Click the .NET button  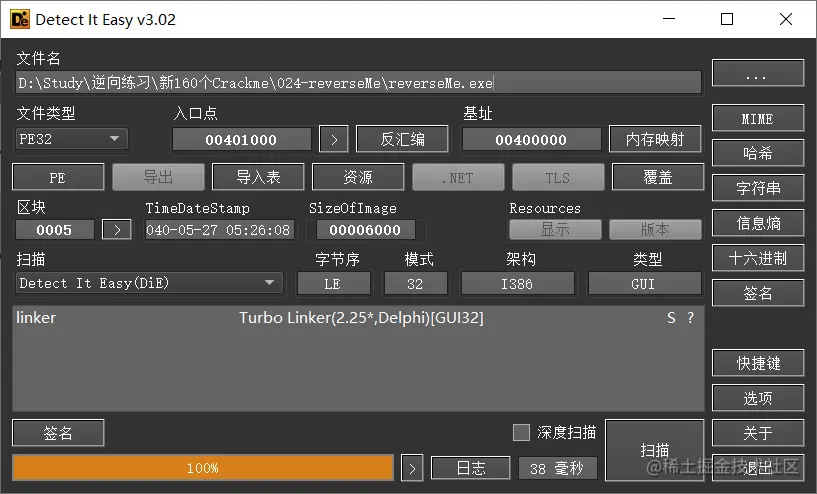[x=458, y=177]
